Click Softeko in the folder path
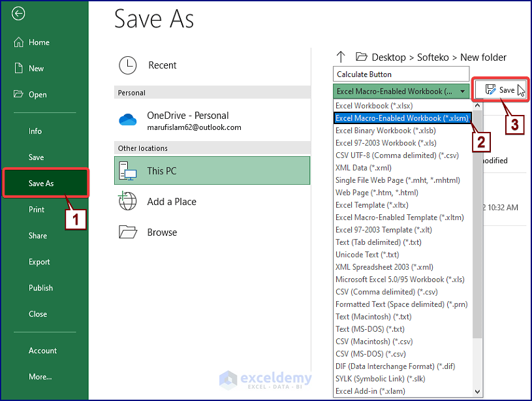The width and height of the screenshot is (532, 401). coord(433,57)
